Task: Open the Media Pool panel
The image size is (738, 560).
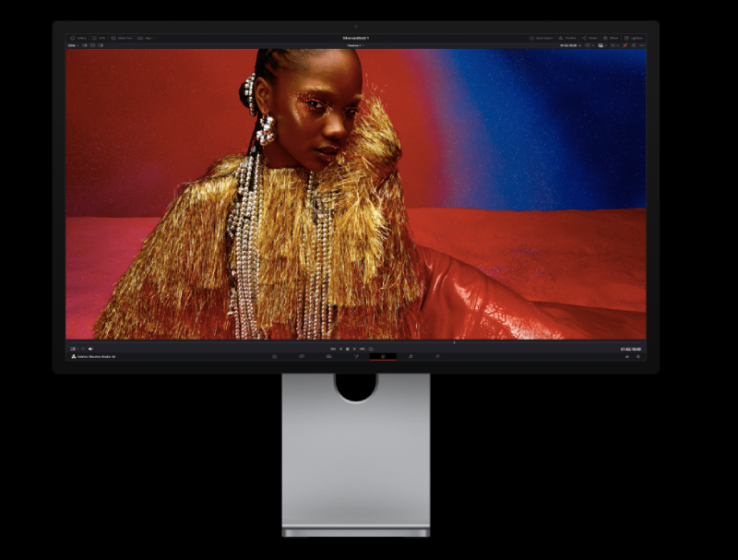Action: [121, 38]
